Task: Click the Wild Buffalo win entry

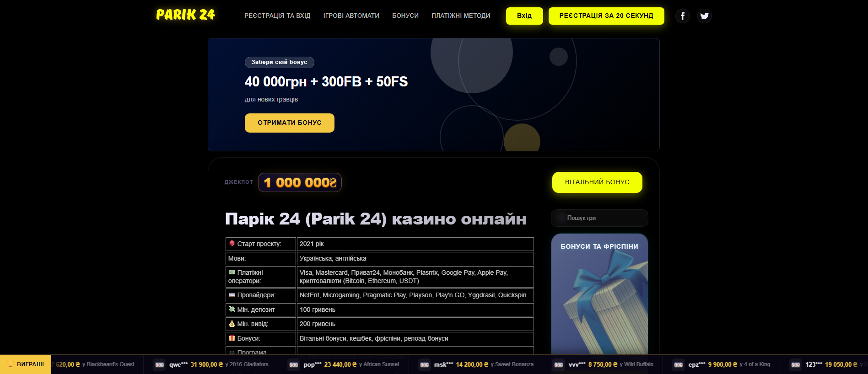Action: coord(603,364)
